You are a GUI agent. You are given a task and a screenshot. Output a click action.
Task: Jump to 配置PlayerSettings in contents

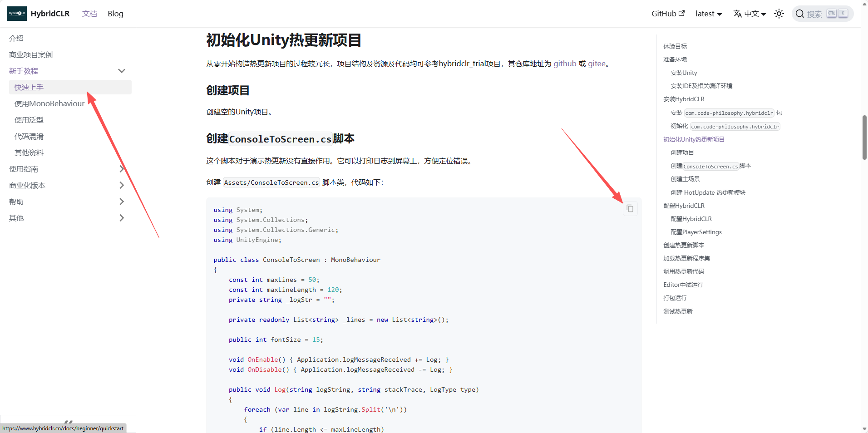(696, 232)
